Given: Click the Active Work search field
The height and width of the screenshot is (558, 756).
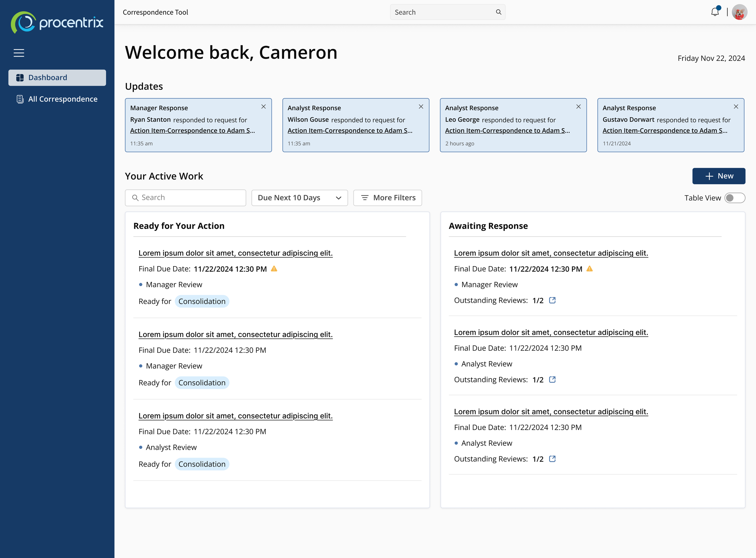Looking at the screenshot, I should tap(185, 198).
